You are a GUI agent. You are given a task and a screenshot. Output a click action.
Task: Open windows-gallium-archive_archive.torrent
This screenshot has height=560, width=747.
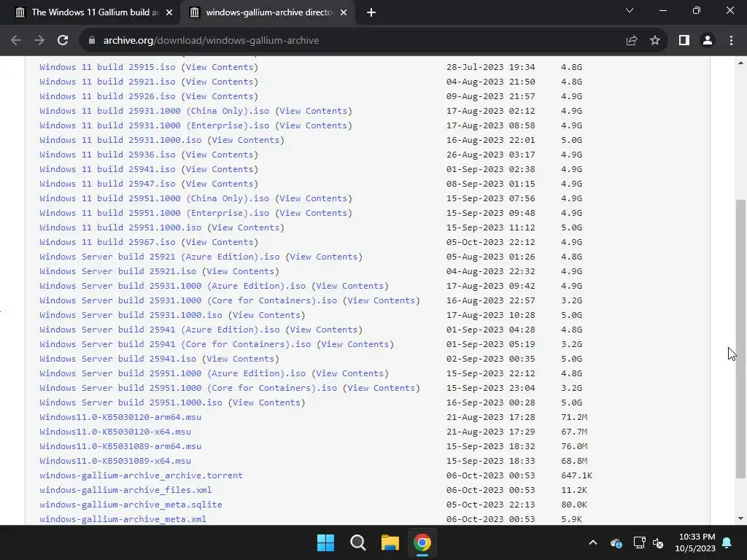141,475
